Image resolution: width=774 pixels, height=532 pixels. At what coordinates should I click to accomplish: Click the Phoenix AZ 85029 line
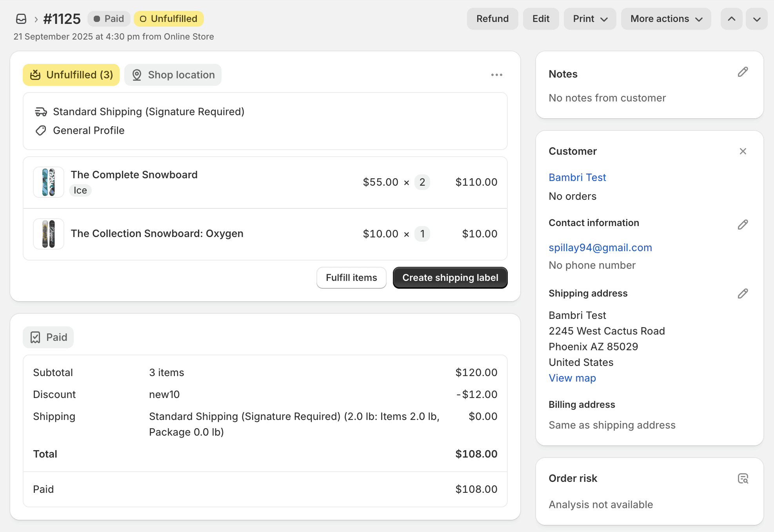click(593, 347)
